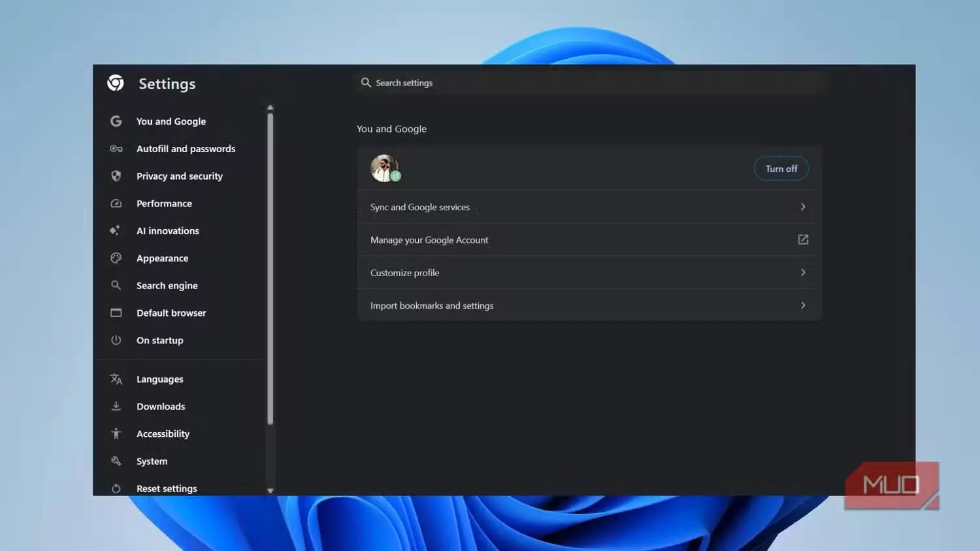Open AI innovations settings
Viewport: 980px width, 551px height.
pos(168,231)
